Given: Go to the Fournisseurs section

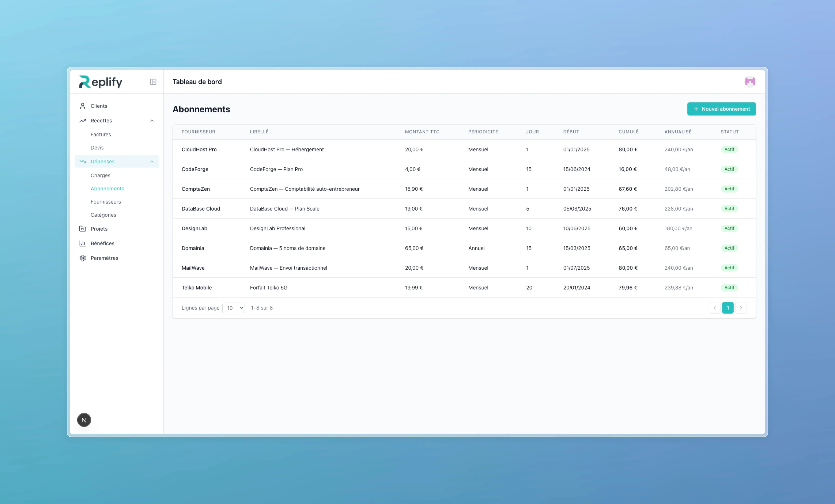Looking at the screenshot, I should [106, 202].
